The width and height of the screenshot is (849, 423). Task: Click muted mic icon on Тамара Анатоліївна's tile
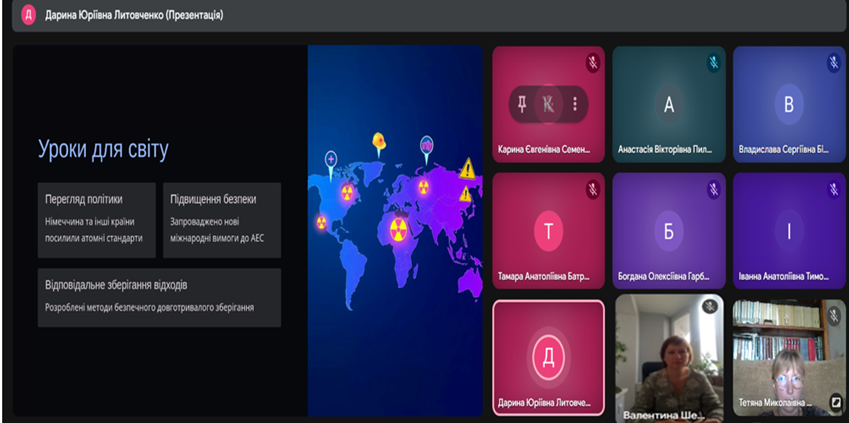593,189
